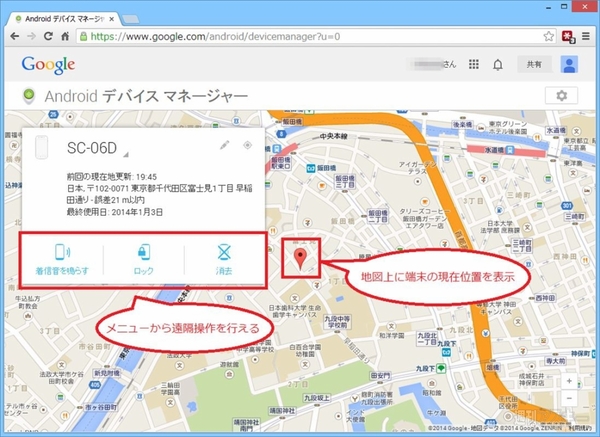This screenshot has width=600, height=437.
Task: Click the SC-06D phone thumbnail
Action: click(41, 147)
